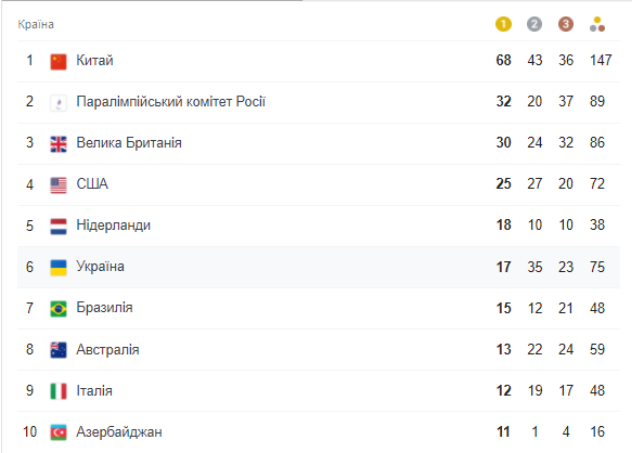Click the total medals column header icon

[598, 24]
